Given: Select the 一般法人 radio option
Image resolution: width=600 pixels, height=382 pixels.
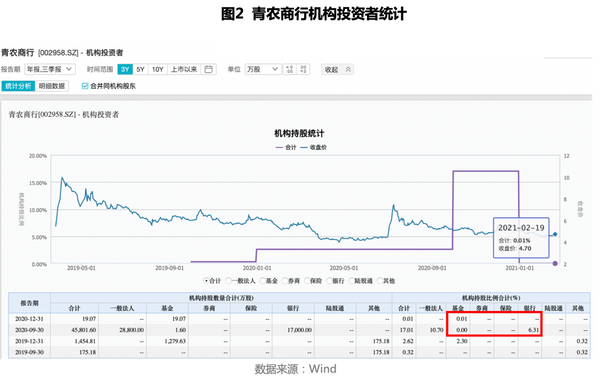Looking at the screenshot, I should click(x=228, y=281).
